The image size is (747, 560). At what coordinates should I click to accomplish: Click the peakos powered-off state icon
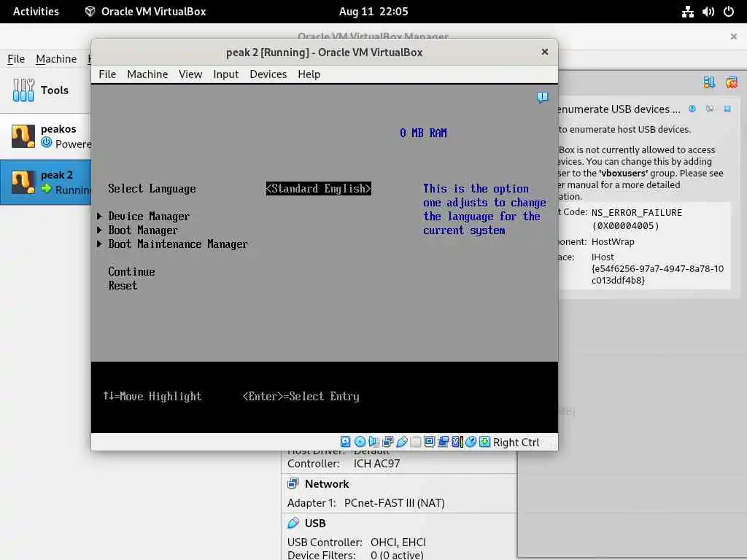click(x=46, y=142)
